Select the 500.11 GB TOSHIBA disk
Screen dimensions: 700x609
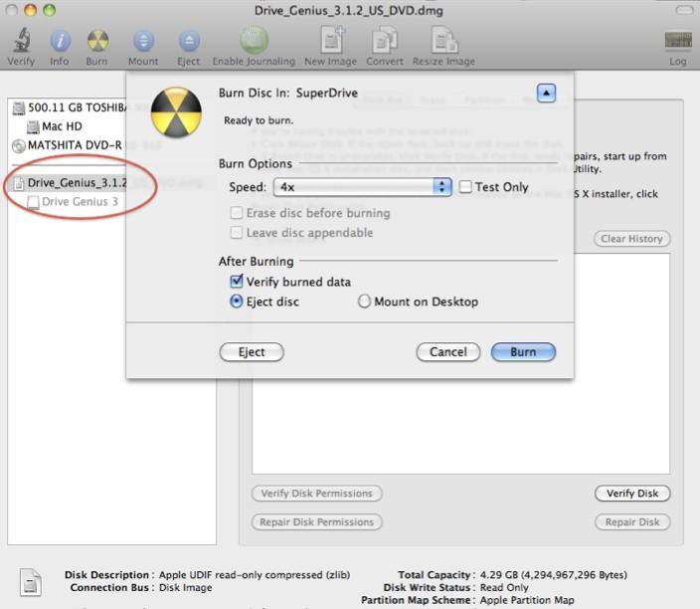click(x=72, y=107)
